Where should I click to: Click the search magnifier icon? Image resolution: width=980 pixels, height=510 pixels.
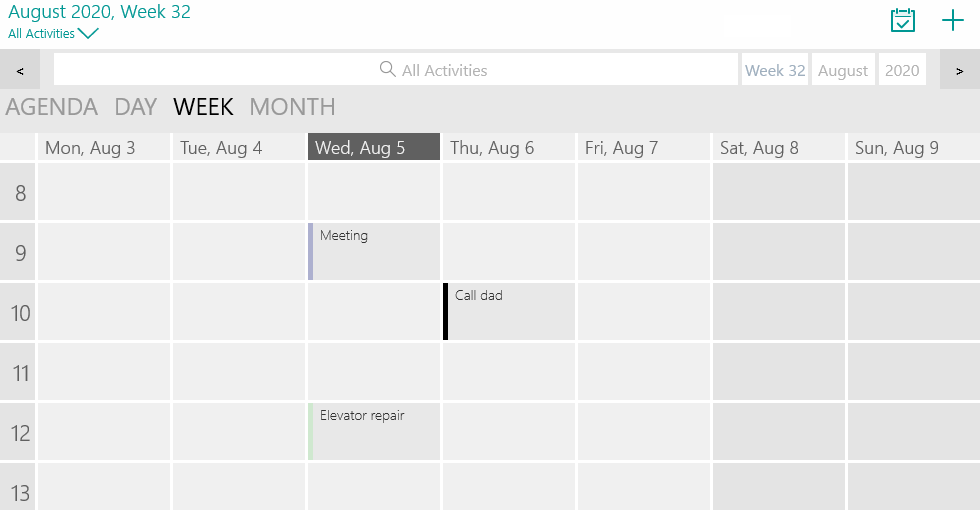(x=388, y=70)
